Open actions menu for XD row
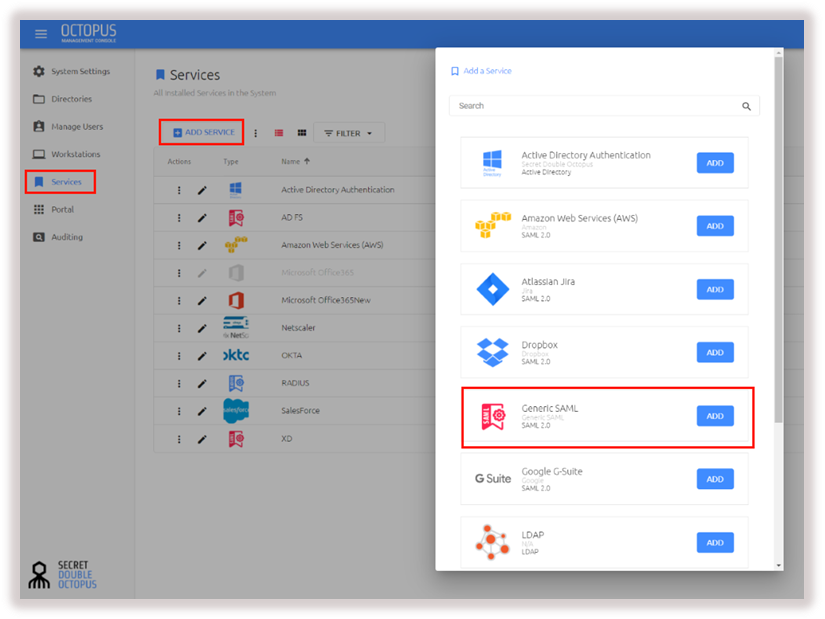The width and height of the screenshot is (825, 619). pyautogui.click(x=179, y=438)
